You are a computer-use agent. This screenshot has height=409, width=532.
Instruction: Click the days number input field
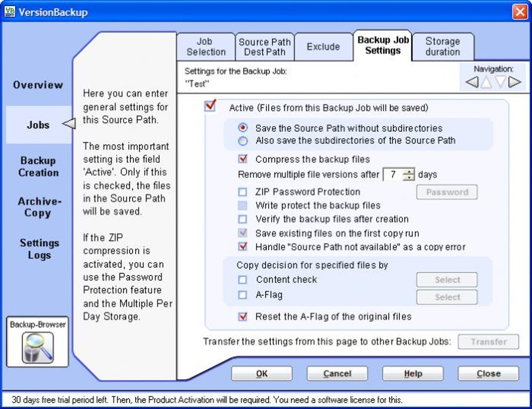393,174
